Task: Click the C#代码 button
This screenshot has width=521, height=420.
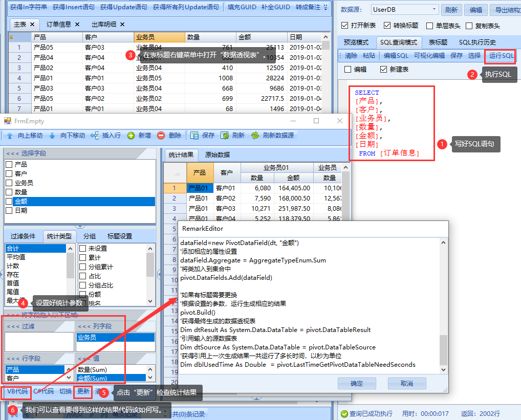Action: point(44,391)
